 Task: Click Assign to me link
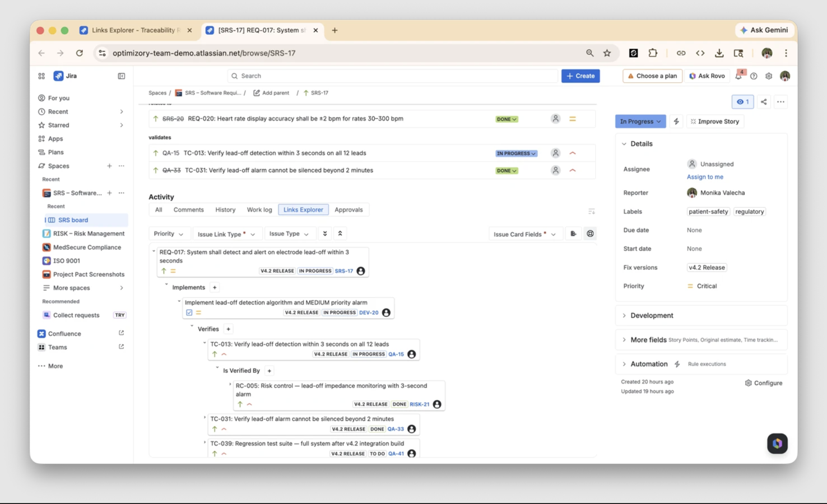coord(705,177)
